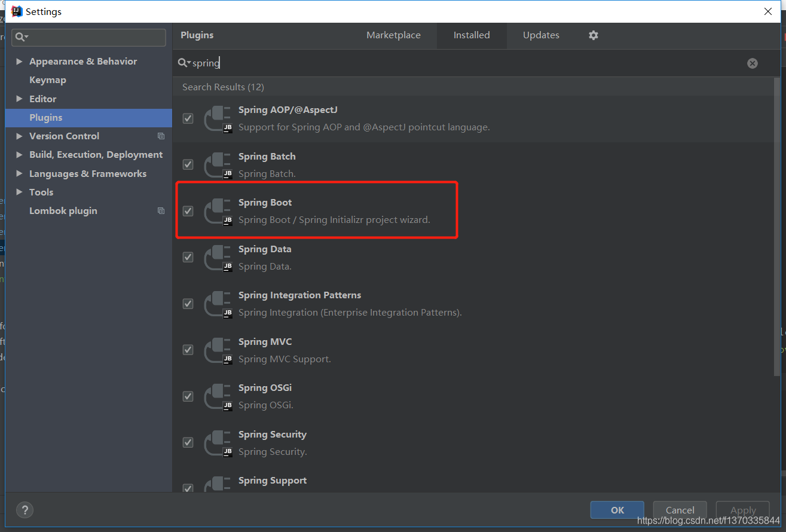Click the Apply button
This screenshot has width=786, height=532.
(743, 510)
